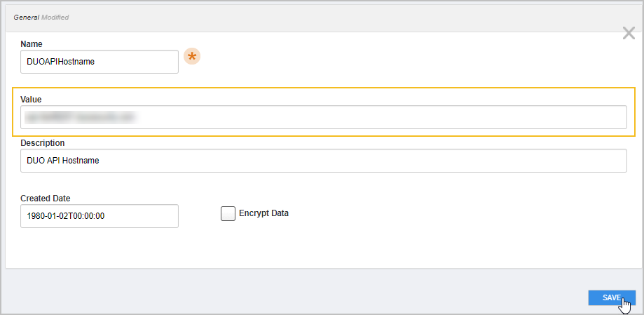Save the variable with the SAVE button

click(x=611, y=297)
